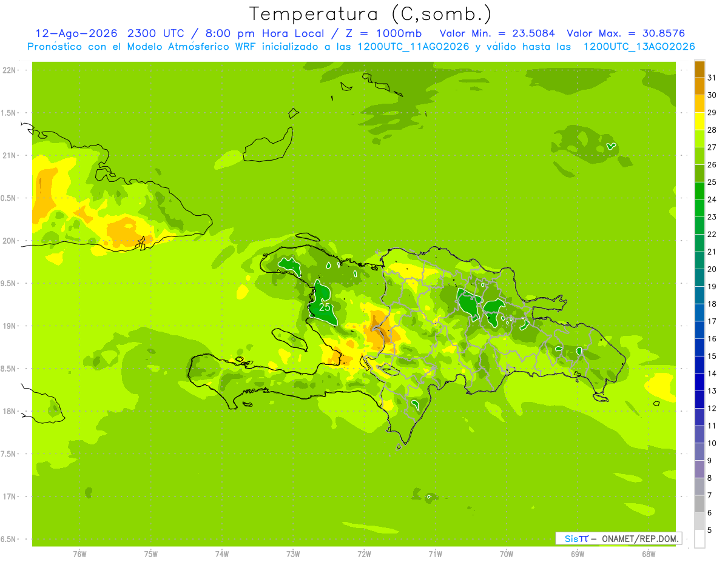728x562 pixels.
Task: Select the blue swatch between 16 and 17
Action: (x=699, y=330)
